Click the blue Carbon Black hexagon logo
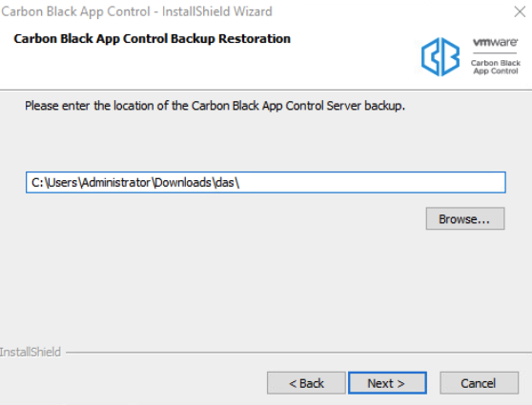The width and height of the screenshot is (532, 405). click(x=440, y=56)
